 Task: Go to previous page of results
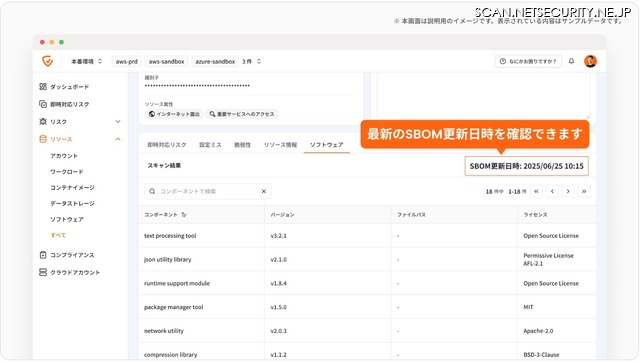pos(552,191)
